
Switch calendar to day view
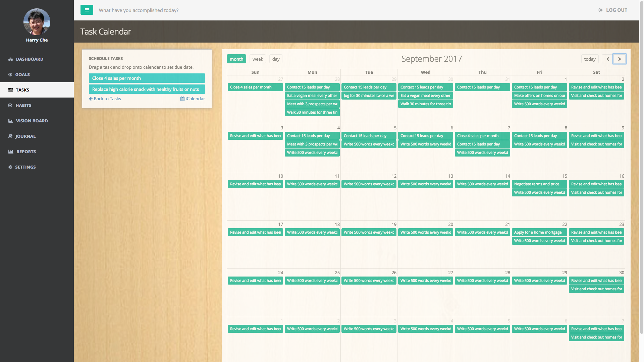pos(276,59)
